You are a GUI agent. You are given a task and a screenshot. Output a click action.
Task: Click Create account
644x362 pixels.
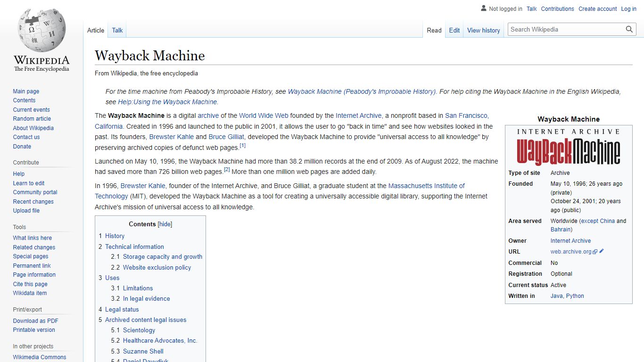coord(598,9)
